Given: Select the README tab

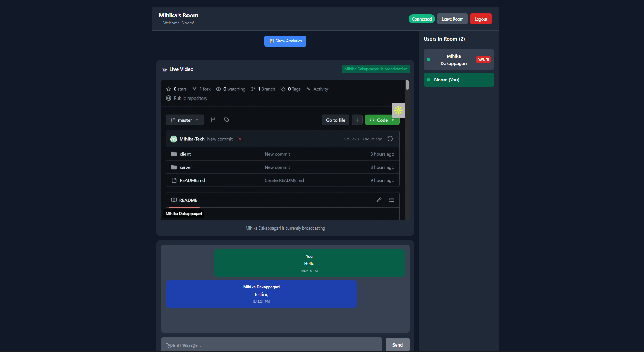Looking at the screenshot, I should 184,200.
